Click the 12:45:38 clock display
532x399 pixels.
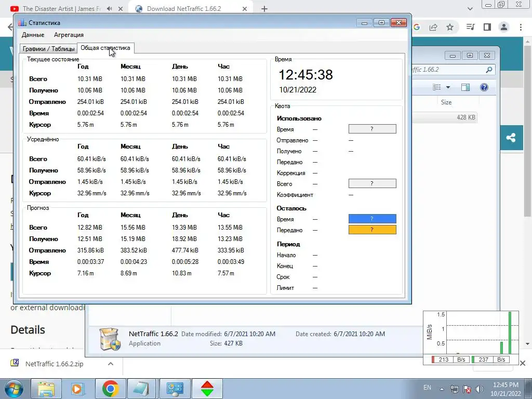pyautogui.click(x=305, y=75)
